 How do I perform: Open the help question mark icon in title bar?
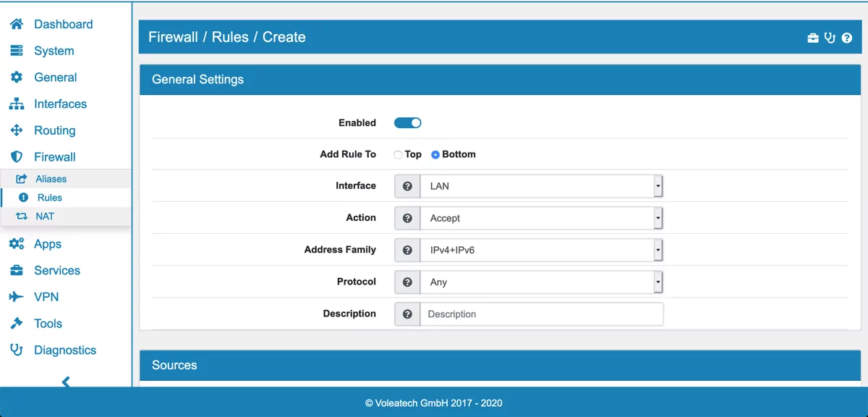click(x=846, y=38)
